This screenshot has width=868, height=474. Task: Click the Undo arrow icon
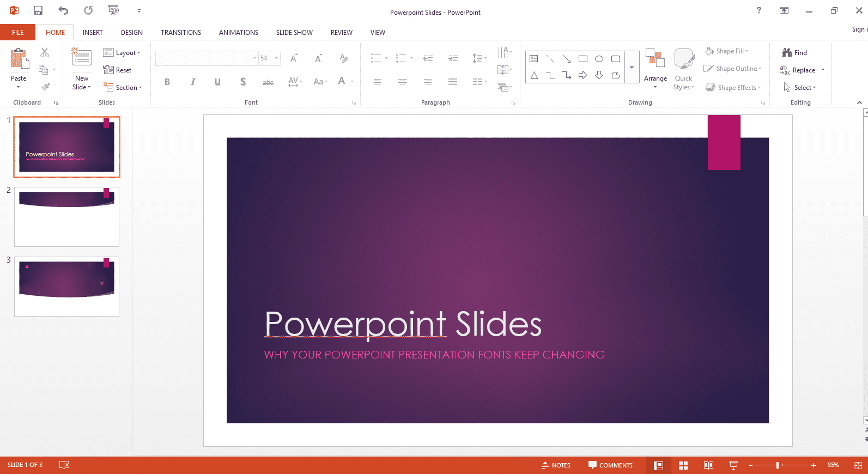[x=63, y=10]
